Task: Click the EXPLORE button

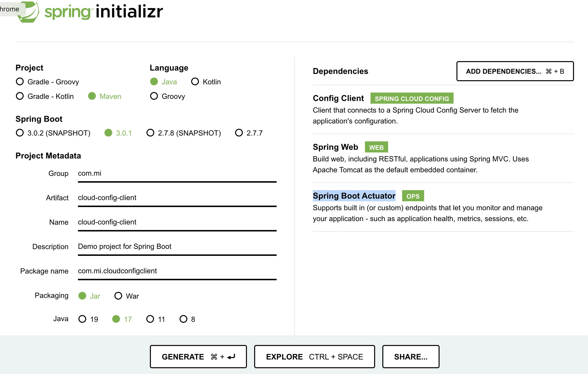Action: coord(314,356)
